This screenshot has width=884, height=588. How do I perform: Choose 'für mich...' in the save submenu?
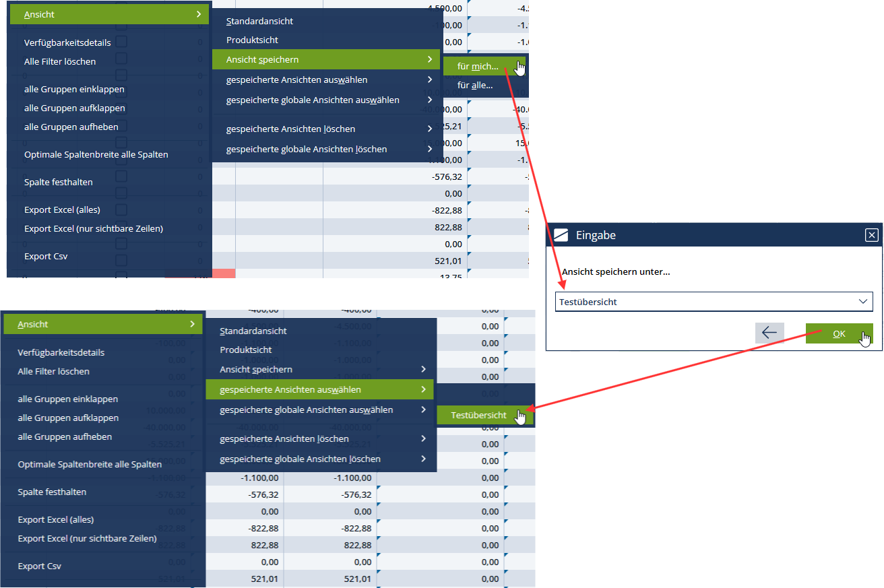pyautogui.click(x=478, y=66)
